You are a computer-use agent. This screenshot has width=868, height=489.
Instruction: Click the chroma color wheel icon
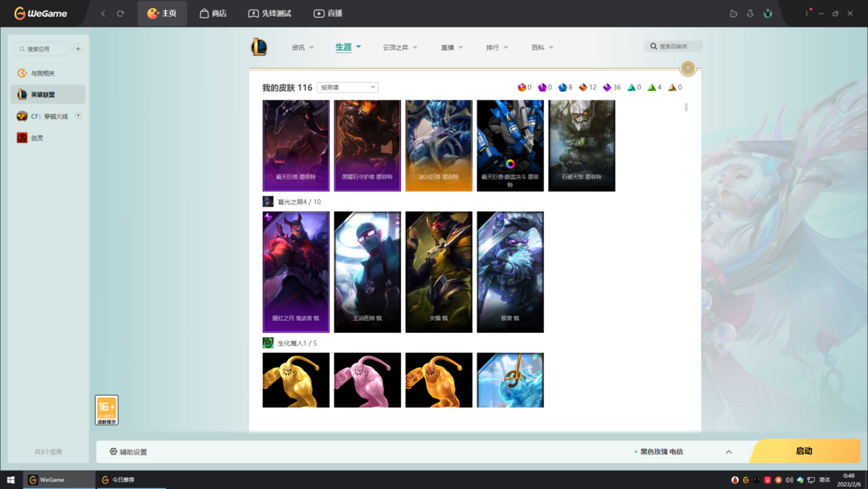(510, 164)
